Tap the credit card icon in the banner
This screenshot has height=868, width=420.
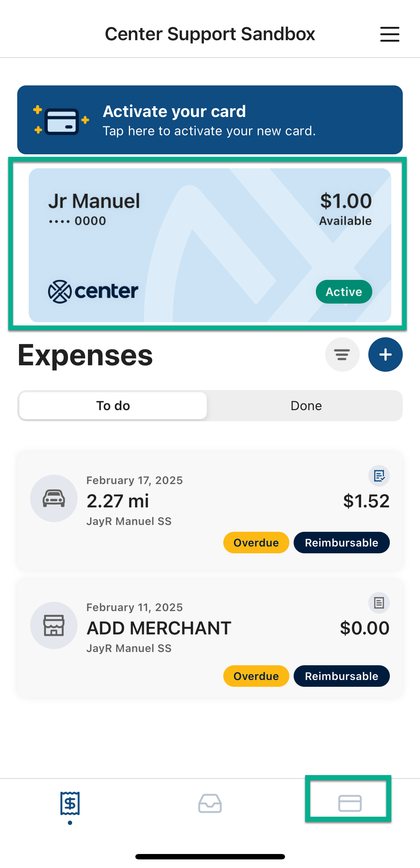tap(61, 121)
